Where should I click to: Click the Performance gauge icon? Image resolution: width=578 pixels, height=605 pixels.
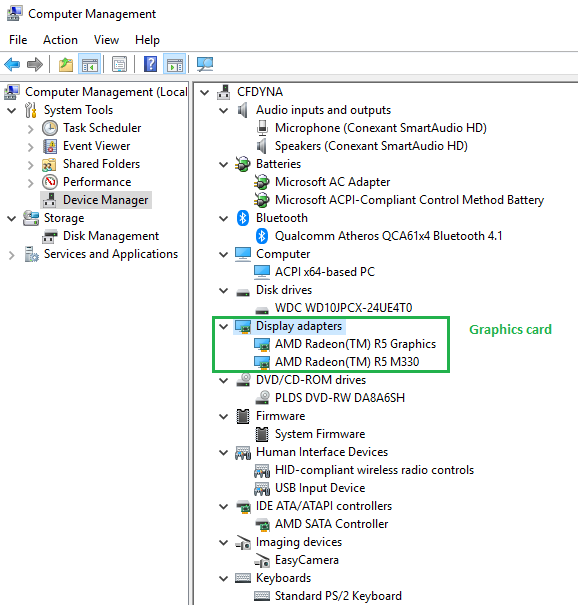[50, 182]
